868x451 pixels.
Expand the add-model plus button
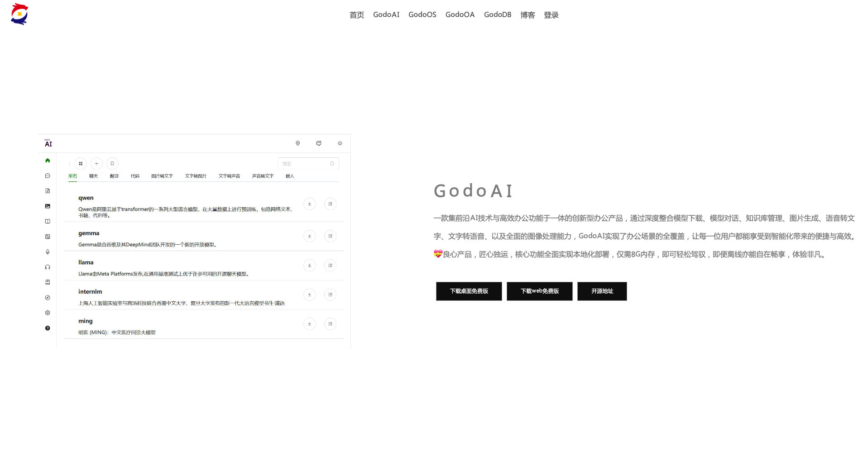click(96, 163)
